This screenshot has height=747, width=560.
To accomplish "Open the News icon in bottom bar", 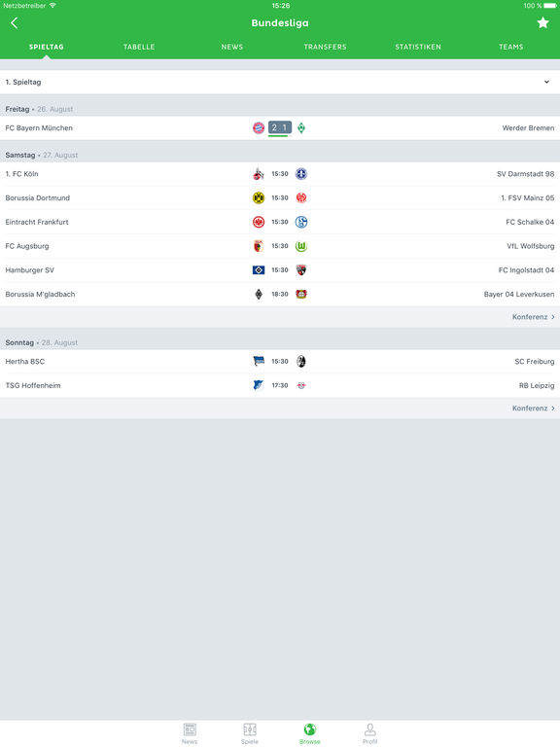I will (190, 729).
